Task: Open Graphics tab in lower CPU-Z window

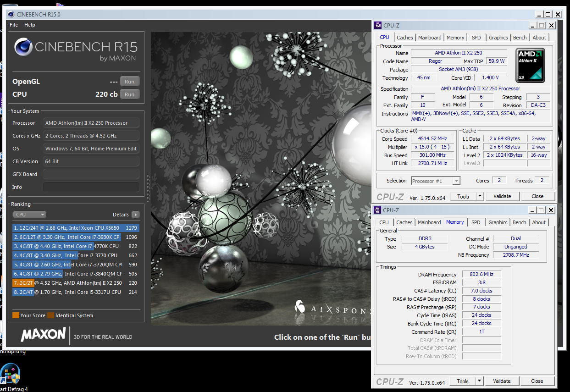Action: point(498,222)
